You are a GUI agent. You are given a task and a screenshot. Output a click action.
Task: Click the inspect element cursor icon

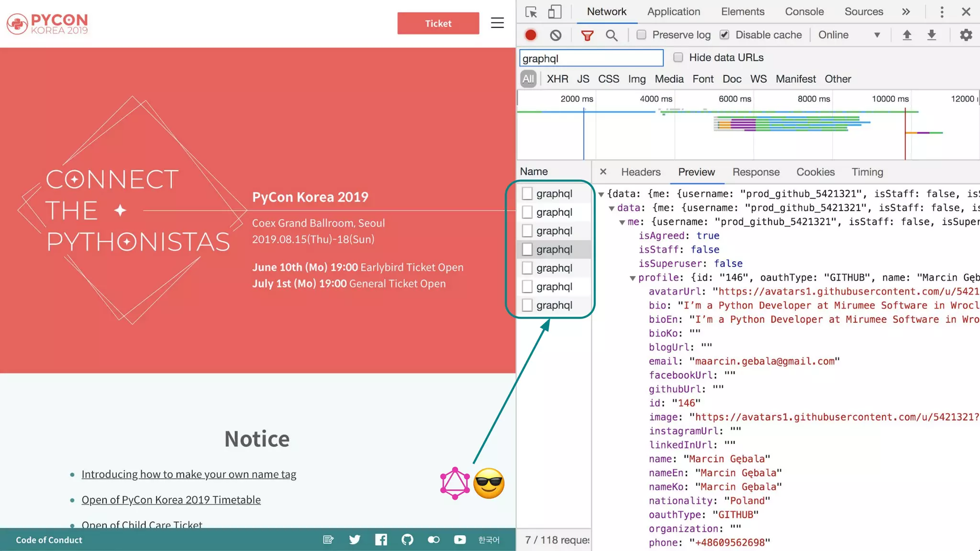click(x=531, y=12)
